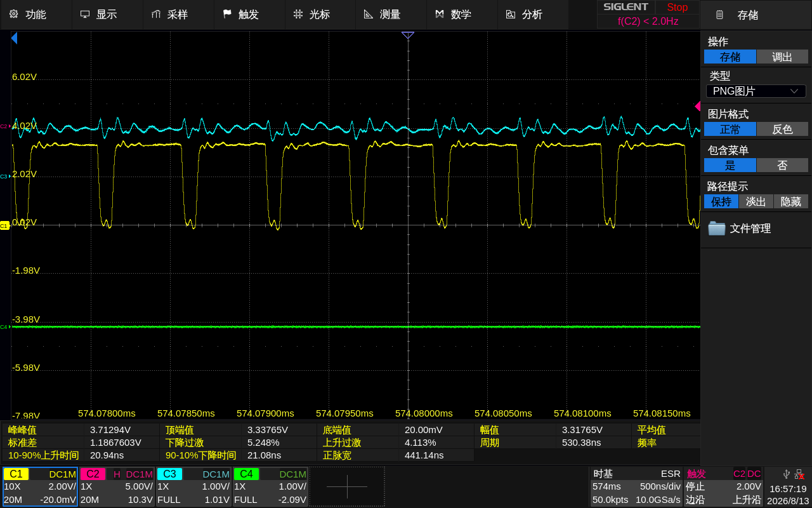Click the 90-10%下降时间 value 21.08ns

point(263,455)
